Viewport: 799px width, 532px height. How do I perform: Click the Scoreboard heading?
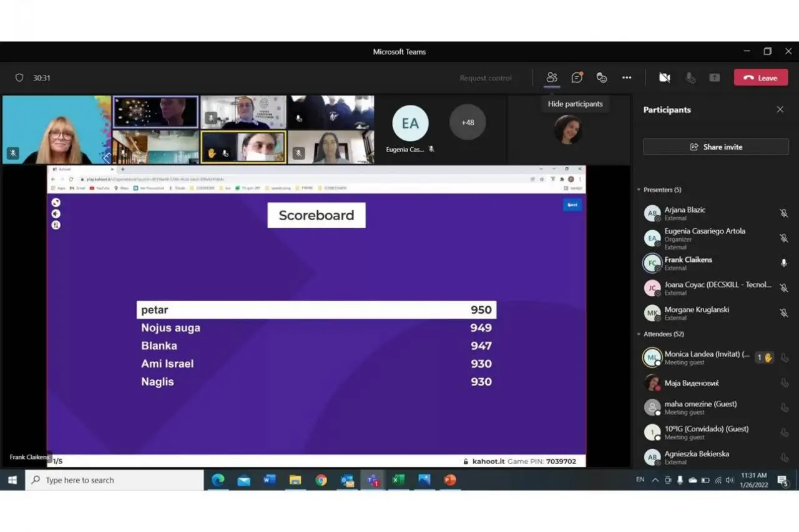click(316, 215)
